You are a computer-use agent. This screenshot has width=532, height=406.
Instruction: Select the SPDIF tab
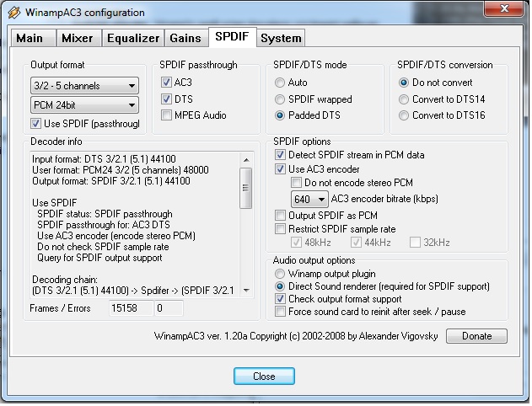click(x=232, y=36)
